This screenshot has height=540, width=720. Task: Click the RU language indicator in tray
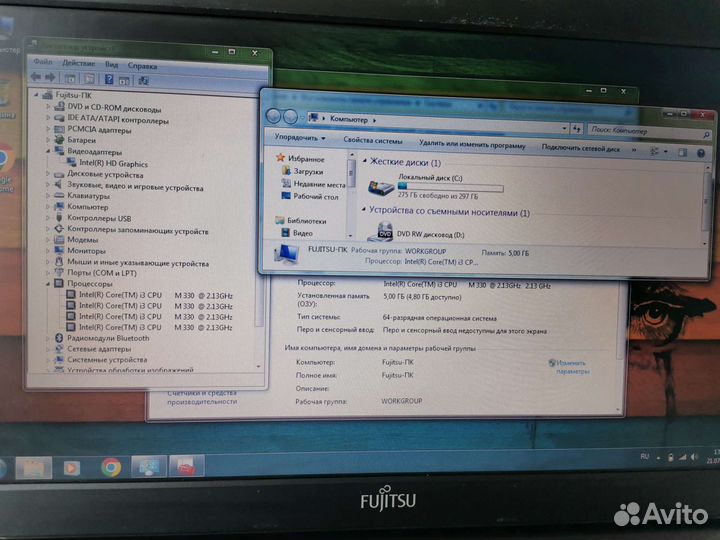tap(645, 456)
